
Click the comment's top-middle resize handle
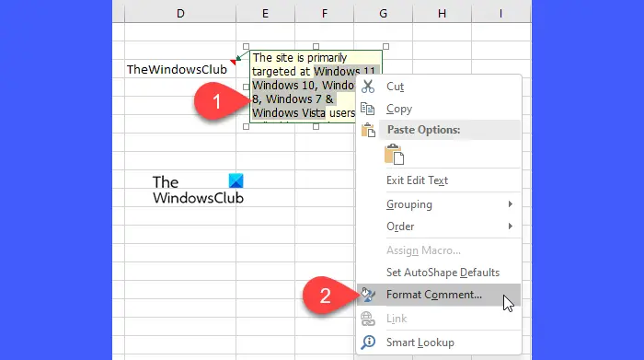(316, 46)
